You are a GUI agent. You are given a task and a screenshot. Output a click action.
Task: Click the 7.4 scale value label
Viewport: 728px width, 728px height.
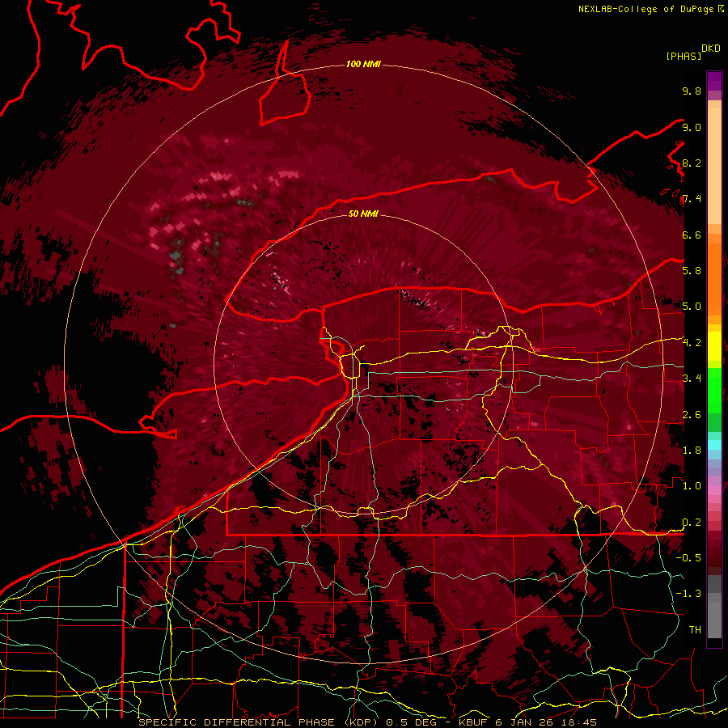coord(692,199)
